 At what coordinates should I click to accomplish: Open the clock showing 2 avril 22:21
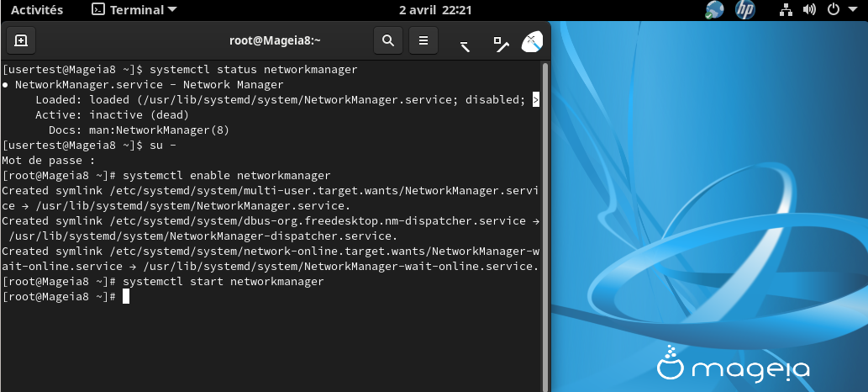[435, 9]
